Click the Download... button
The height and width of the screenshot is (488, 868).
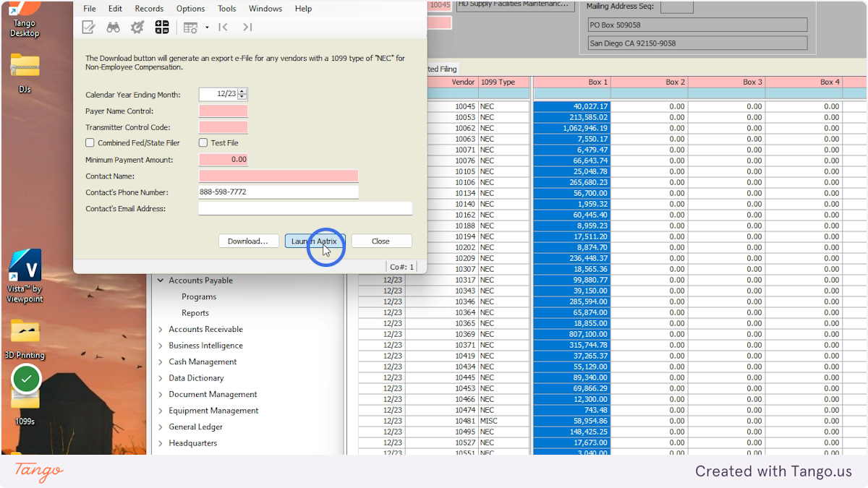pos(248,241)
